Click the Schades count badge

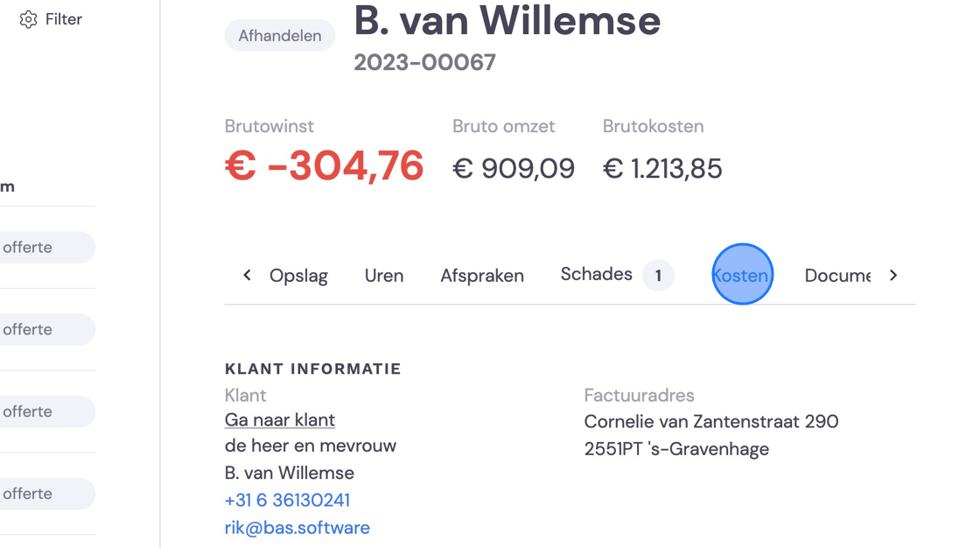pos(658,275)
